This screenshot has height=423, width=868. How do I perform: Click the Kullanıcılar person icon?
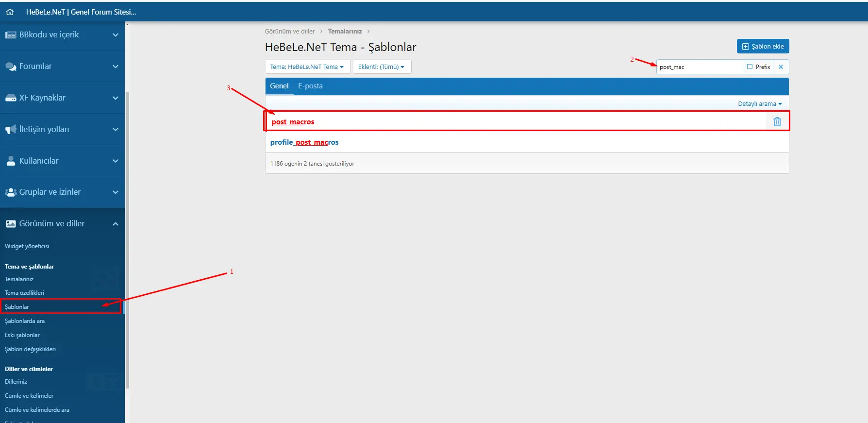point(11,161)
